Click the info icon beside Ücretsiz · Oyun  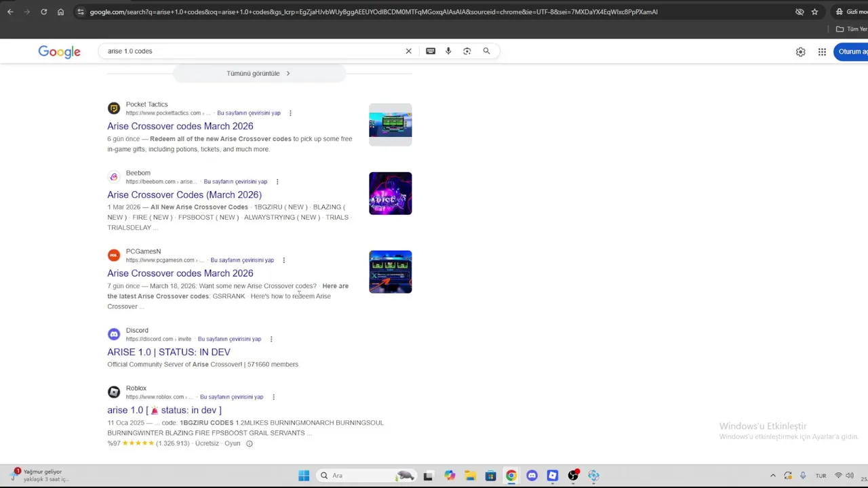[x=249, y=444]
